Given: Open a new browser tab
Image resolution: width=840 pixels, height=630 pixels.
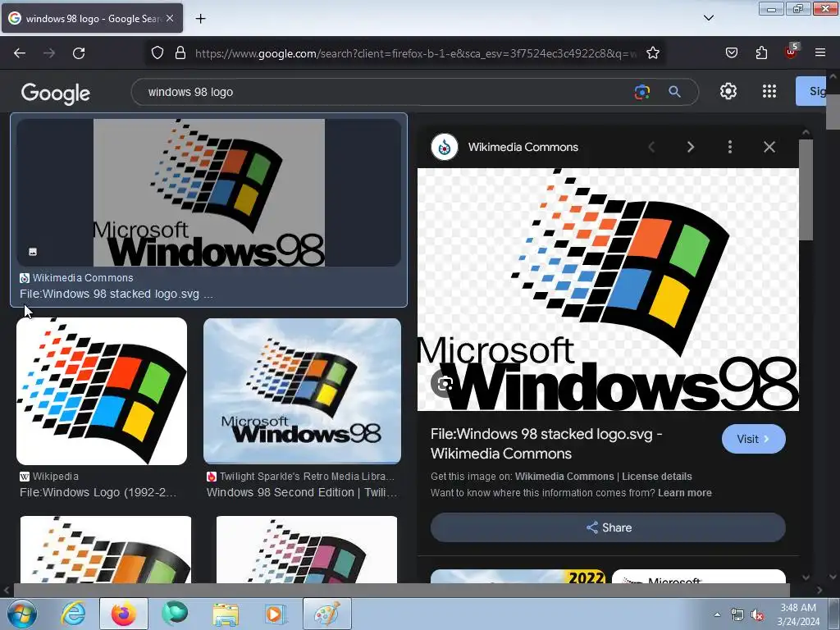Looking at the screenshot, I should [200, 19].
